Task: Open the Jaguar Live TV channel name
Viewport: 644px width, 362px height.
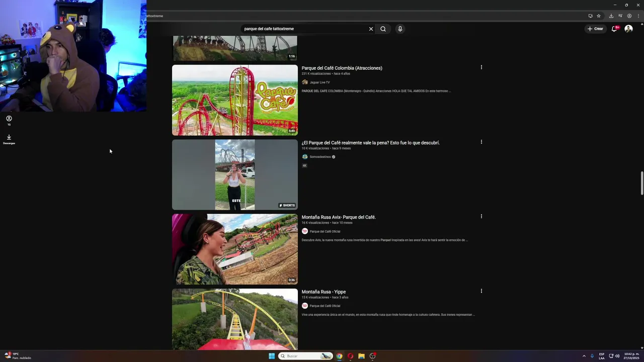Action: (319, 82)
